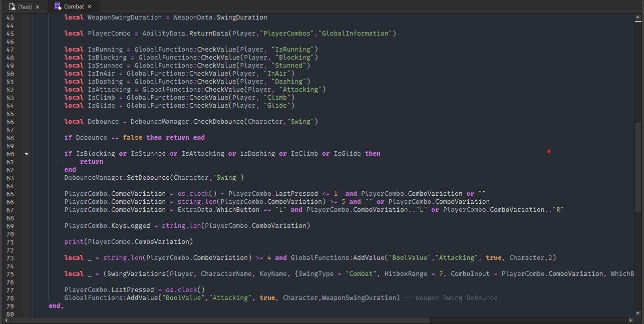Click the "Stunned" string on line 49
Viewport: 644px width, 324px height.
(x=288, y=66)
